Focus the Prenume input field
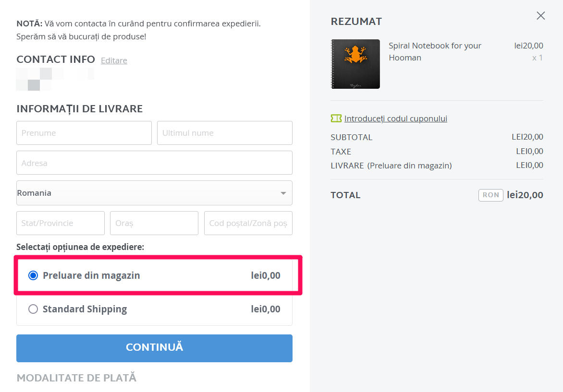This screenshot has height=392, width=563. (84, 133)
